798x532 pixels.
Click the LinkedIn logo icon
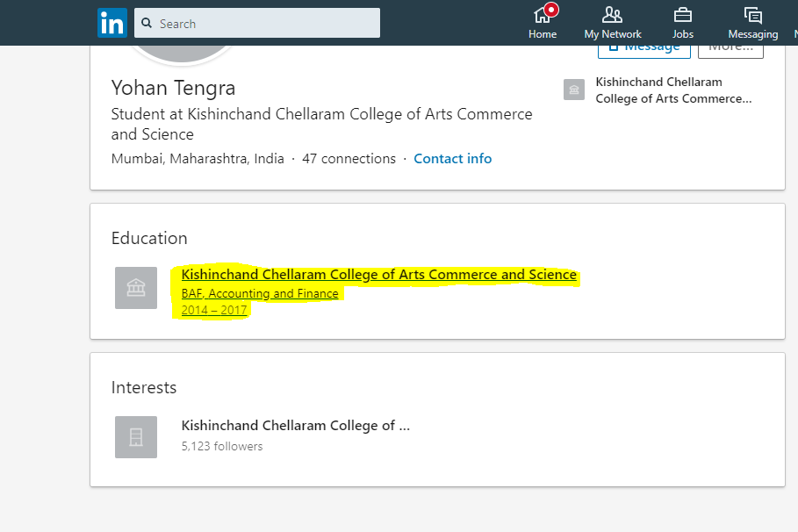coord(112,23)
